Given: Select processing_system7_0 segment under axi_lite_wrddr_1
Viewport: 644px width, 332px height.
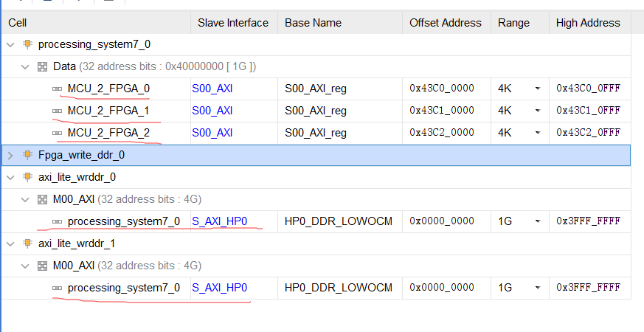Looking at the screenshot, I should click(x=316, y=288).
